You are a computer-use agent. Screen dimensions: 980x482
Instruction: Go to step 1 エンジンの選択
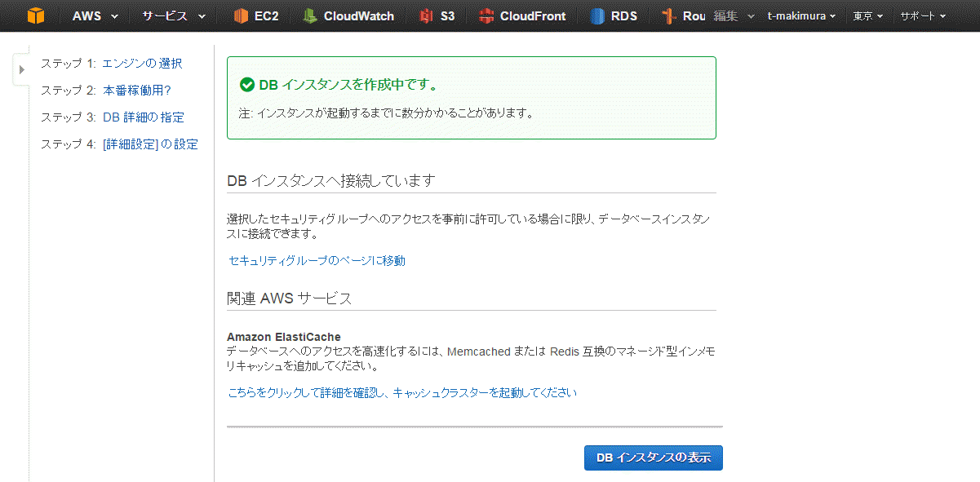142,63
